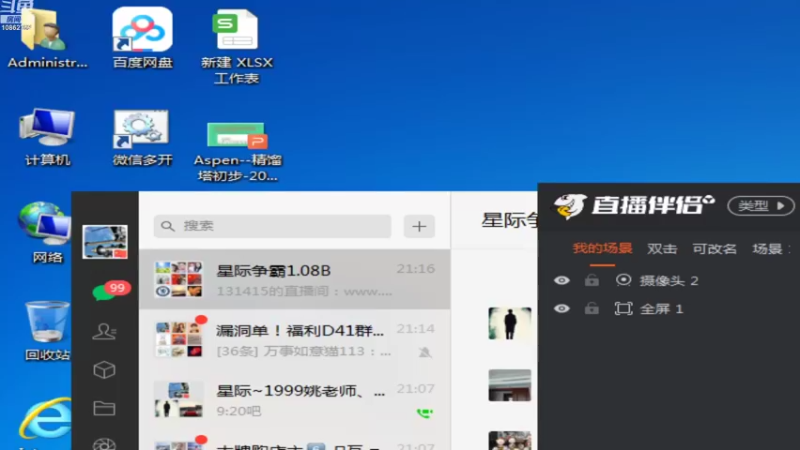Click the green call icon on 星际~1999 chat

pos(424,412)
